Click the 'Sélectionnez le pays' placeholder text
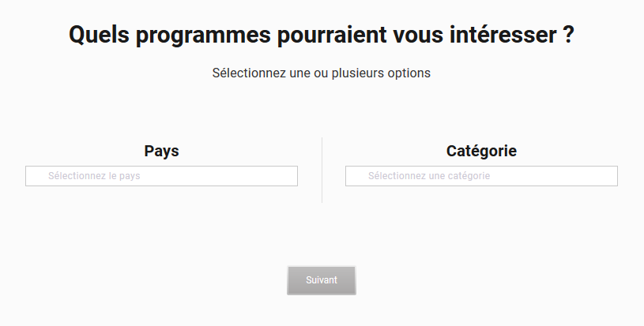Viewport: 644px width, 326px height. (94, 176)
